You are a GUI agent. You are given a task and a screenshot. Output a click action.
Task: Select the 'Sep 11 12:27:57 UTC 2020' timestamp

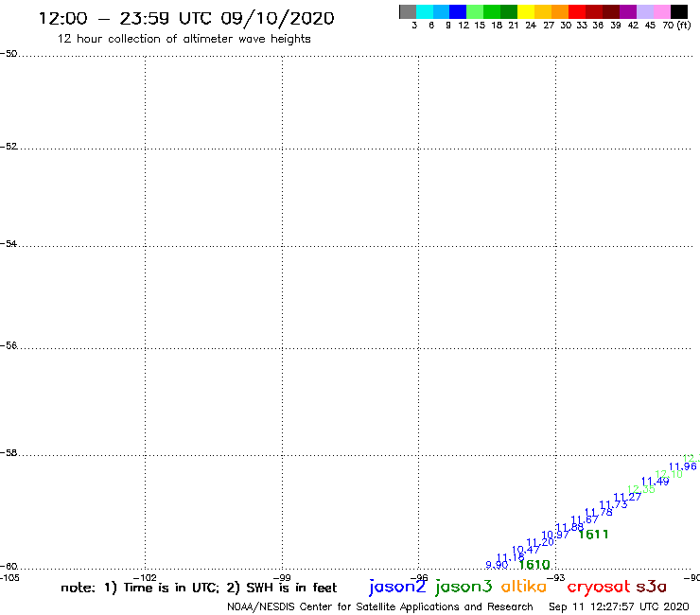pos(619,606)
